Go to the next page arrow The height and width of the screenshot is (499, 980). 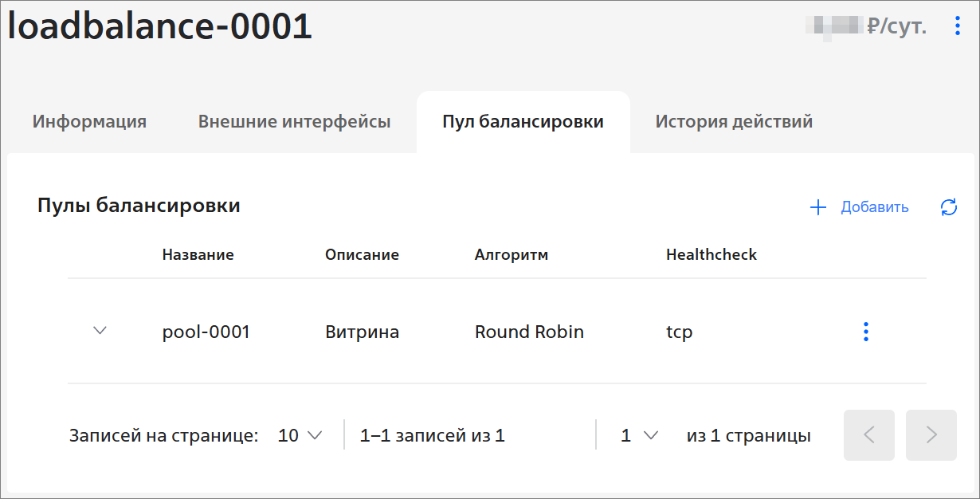[x=931, y=435]
